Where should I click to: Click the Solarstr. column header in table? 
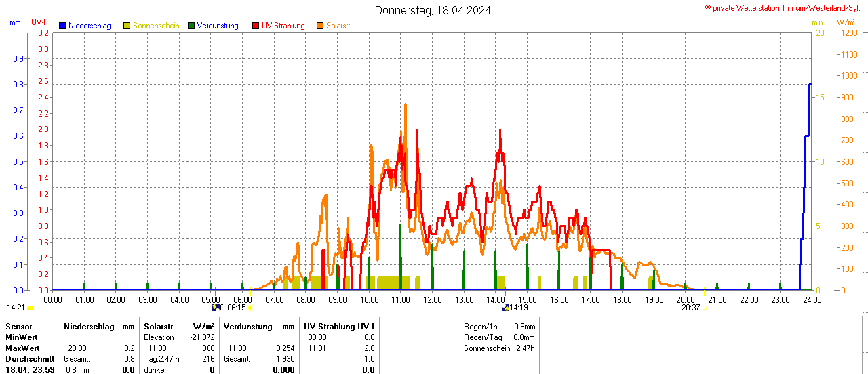159,327
